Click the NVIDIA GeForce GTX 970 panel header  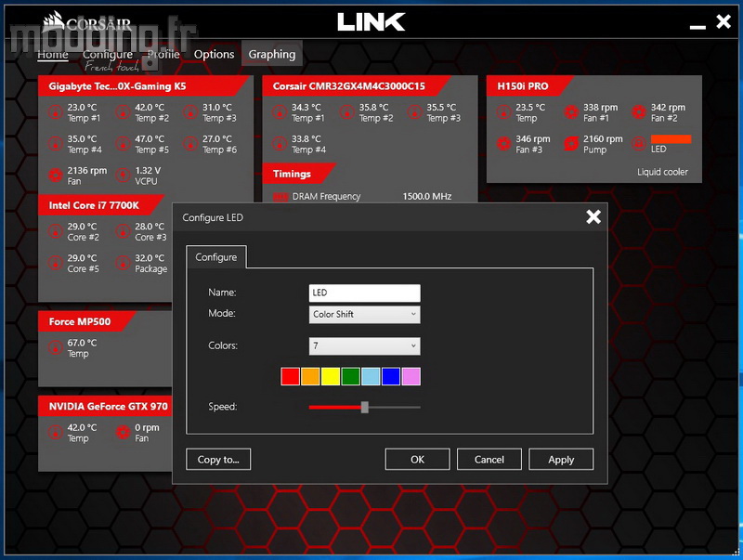click(106, 407)
